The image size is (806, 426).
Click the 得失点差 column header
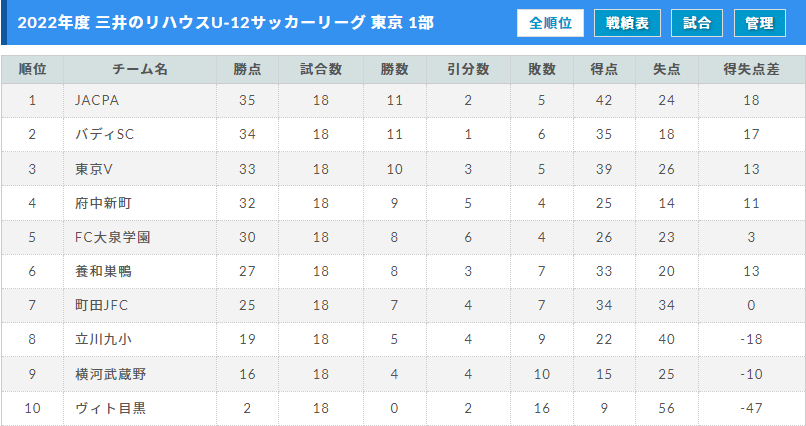pos(752,70)
